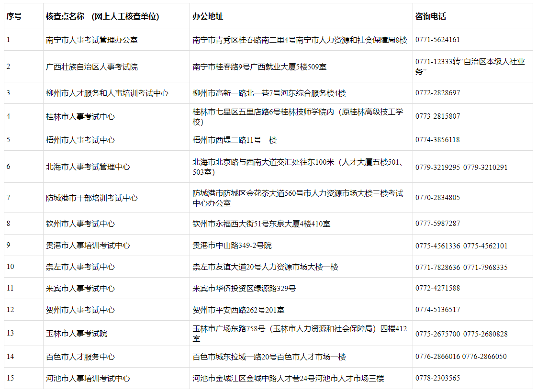The height and width of the screenshot is (392, 537).
Task: Click address 梧州市西堤三路11号一楼
Action: (235, 140)
